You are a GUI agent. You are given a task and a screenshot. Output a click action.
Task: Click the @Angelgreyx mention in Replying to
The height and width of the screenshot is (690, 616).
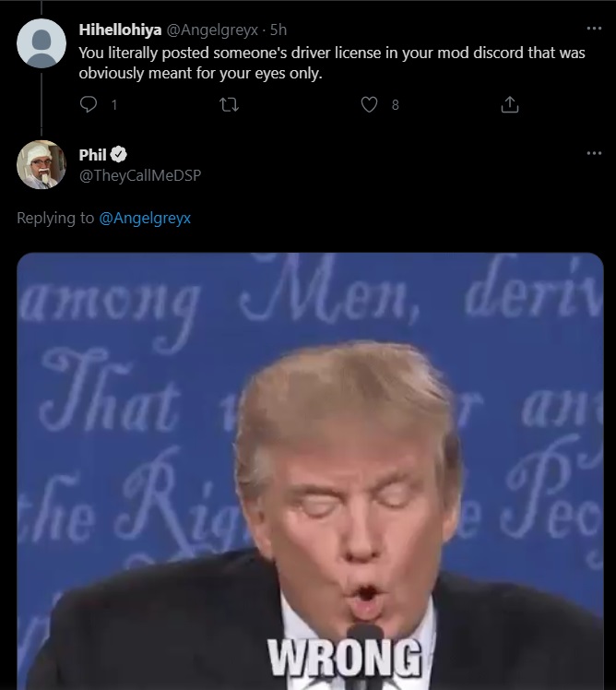145,218
